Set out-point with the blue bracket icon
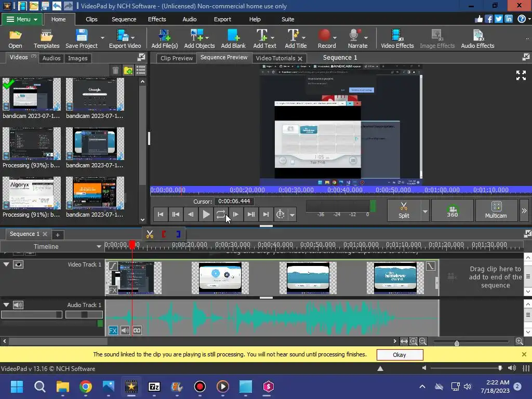 [x=178, y=234]
